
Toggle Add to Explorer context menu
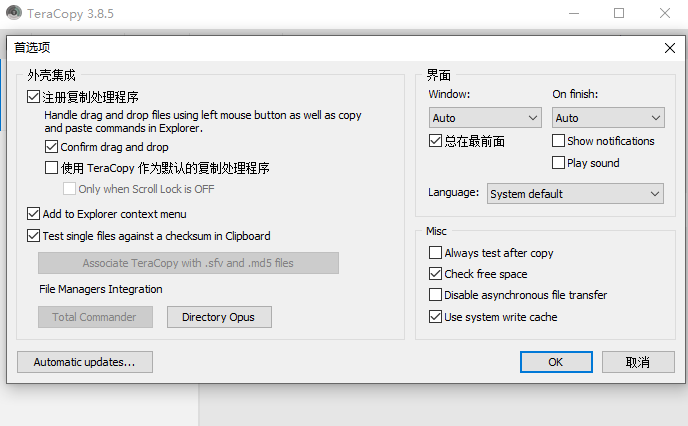click(x=33, y=214)
